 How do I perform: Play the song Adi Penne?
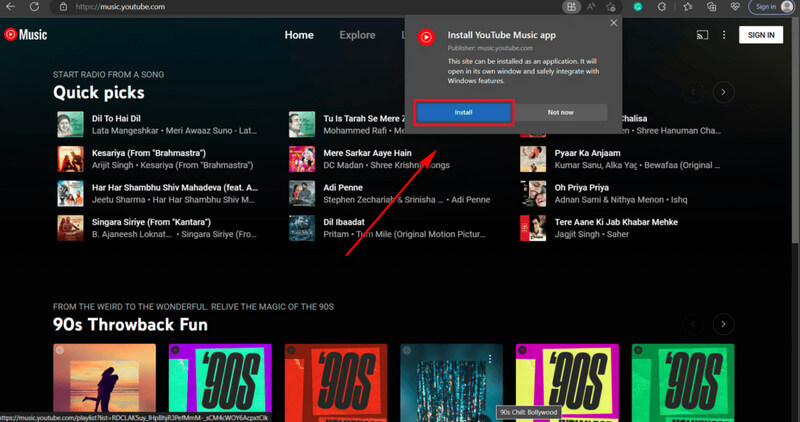pyautogui.click(x=343, y=188)
